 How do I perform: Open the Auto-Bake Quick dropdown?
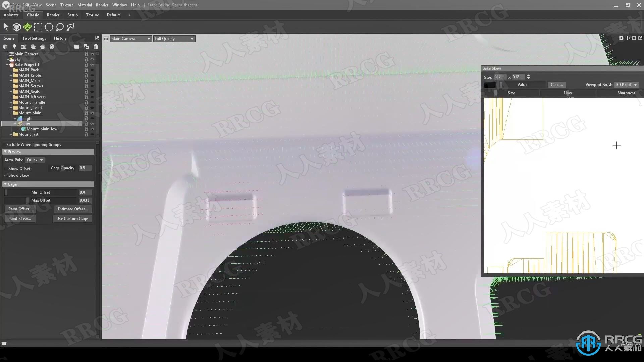[35, 160]
